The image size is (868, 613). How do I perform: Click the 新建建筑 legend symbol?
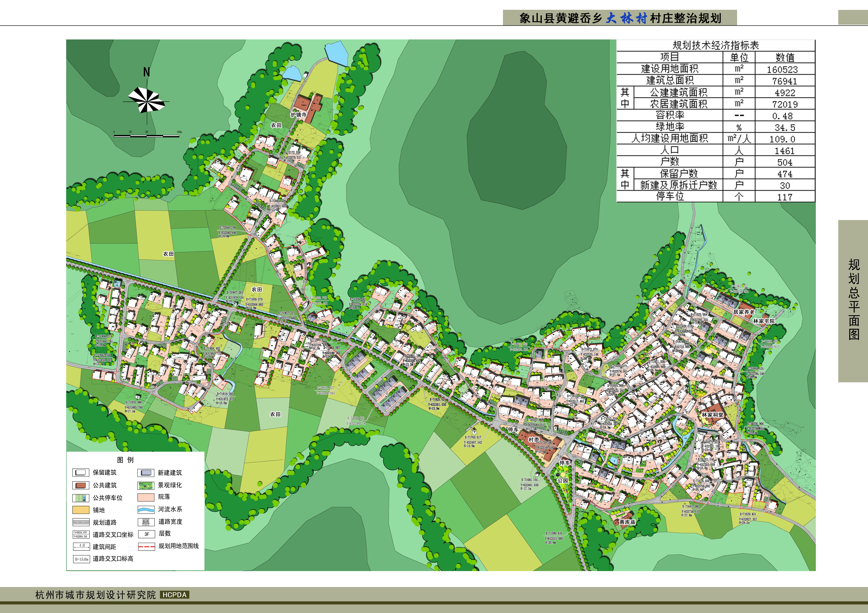tap(146, 473)
